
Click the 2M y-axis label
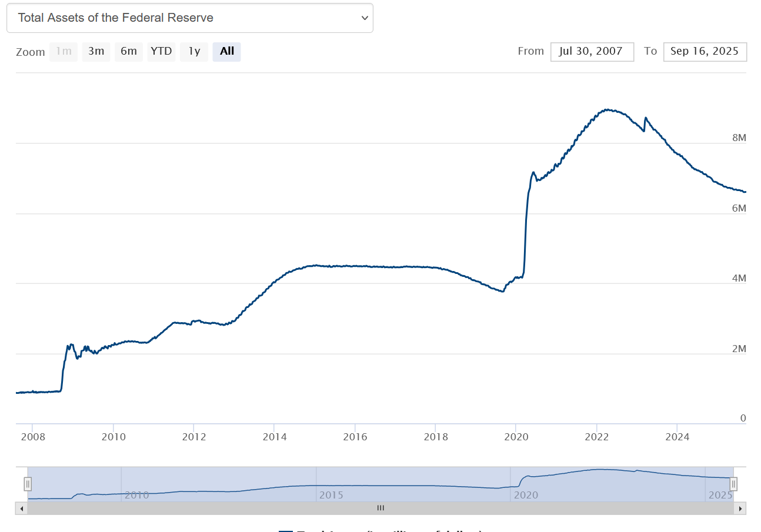[739, 349]
